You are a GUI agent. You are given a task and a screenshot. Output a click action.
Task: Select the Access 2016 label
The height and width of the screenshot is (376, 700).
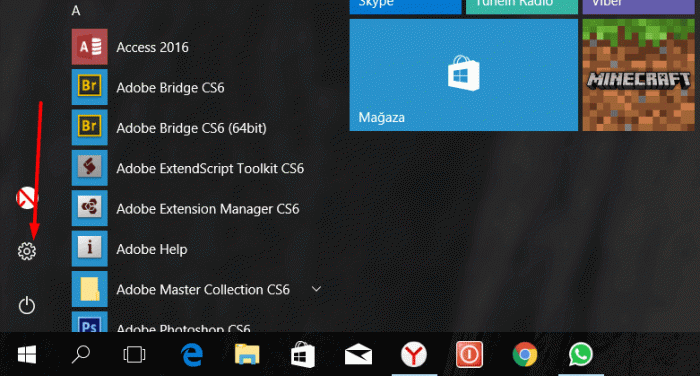(x=152, y=47)
